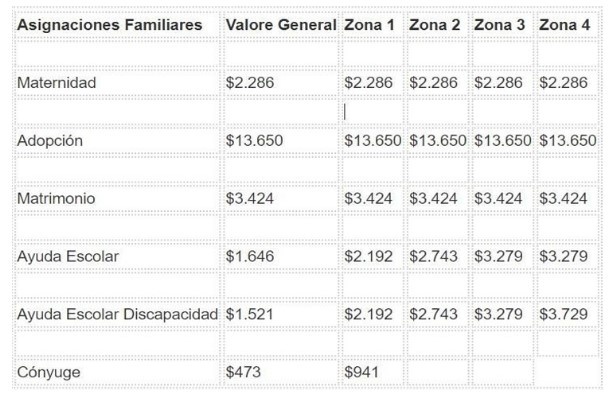Place cursor in empty Cónyuge Zona 2 cell
Image resolution: width=613 pixels, height=402 pixels.
437,372
